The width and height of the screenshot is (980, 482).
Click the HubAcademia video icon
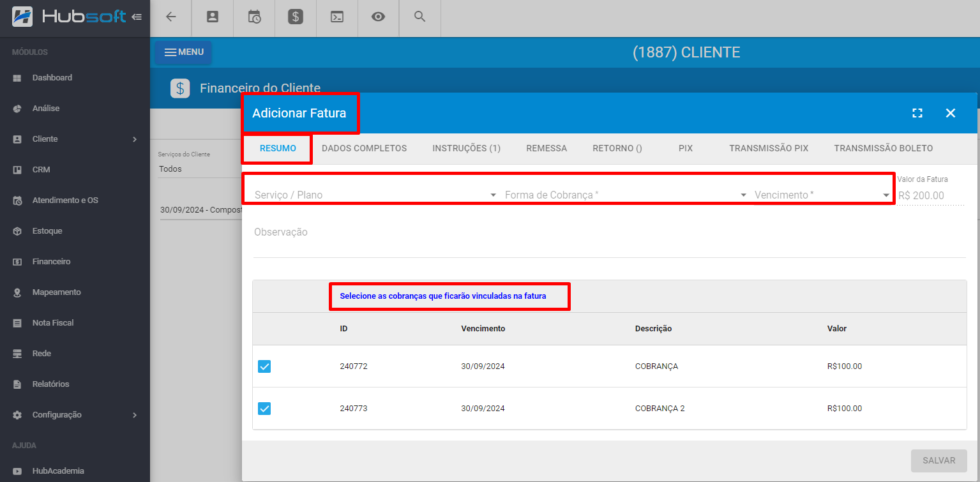(x=17, y=471)
